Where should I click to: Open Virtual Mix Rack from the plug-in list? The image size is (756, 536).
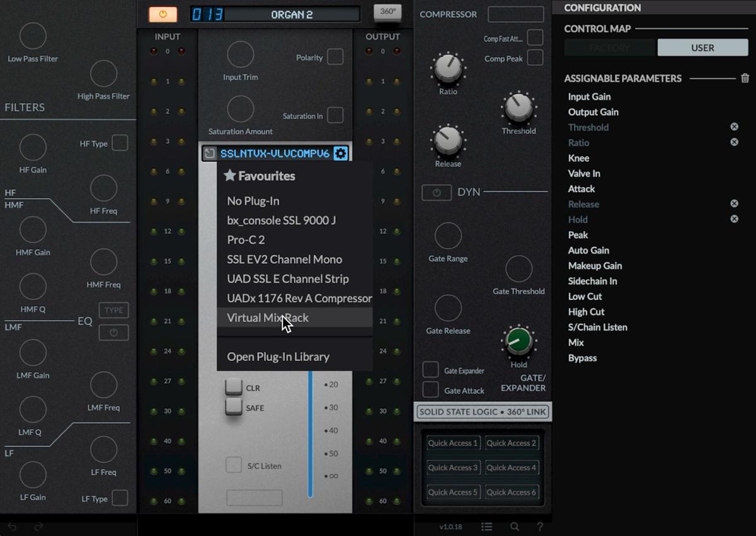[268, 317]
